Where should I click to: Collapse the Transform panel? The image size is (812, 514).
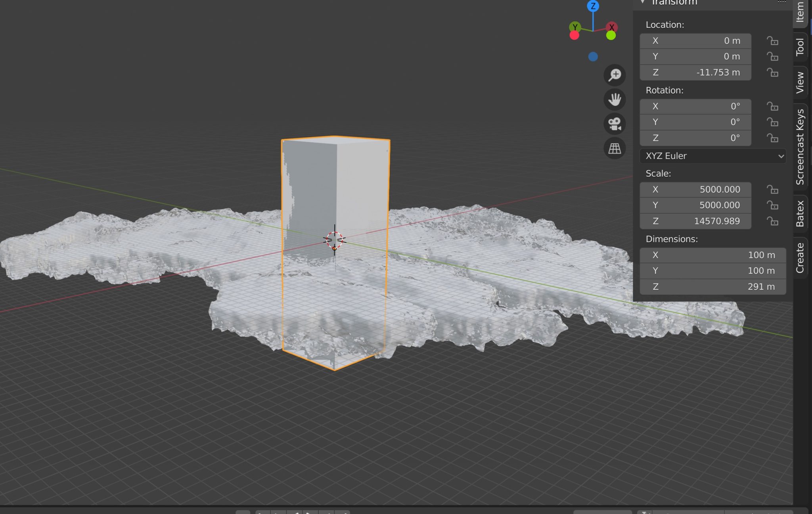pyautogui.click(x=643, y=2)
